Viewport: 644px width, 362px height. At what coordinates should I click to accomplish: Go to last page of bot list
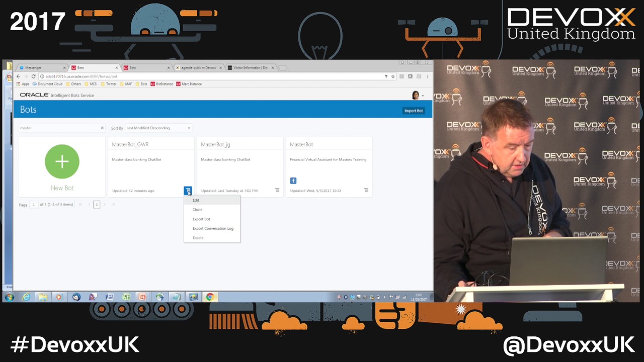[x=113, y=205]
